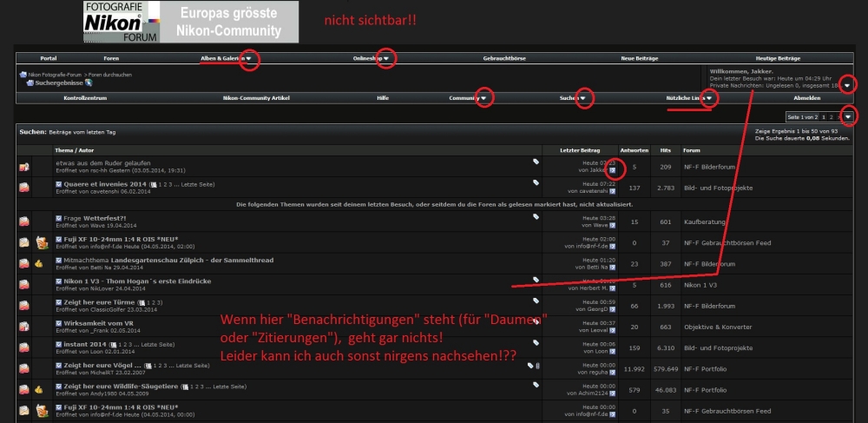Click the tag icon on 'etwas aus dem Ruder gelaufen' row

pyautogui.click(x=536, y=162)
